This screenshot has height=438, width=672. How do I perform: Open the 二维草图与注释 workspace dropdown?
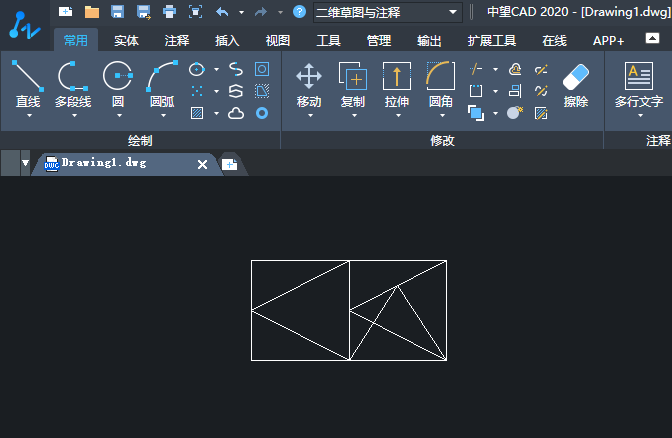(388, 12)
